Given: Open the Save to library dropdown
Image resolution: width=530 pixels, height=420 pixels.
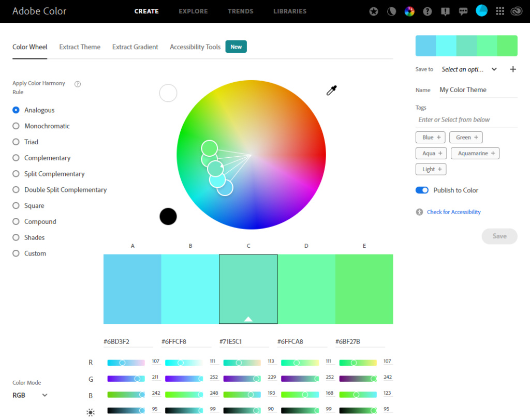Looking at the screenshot, I should [469, 69].
